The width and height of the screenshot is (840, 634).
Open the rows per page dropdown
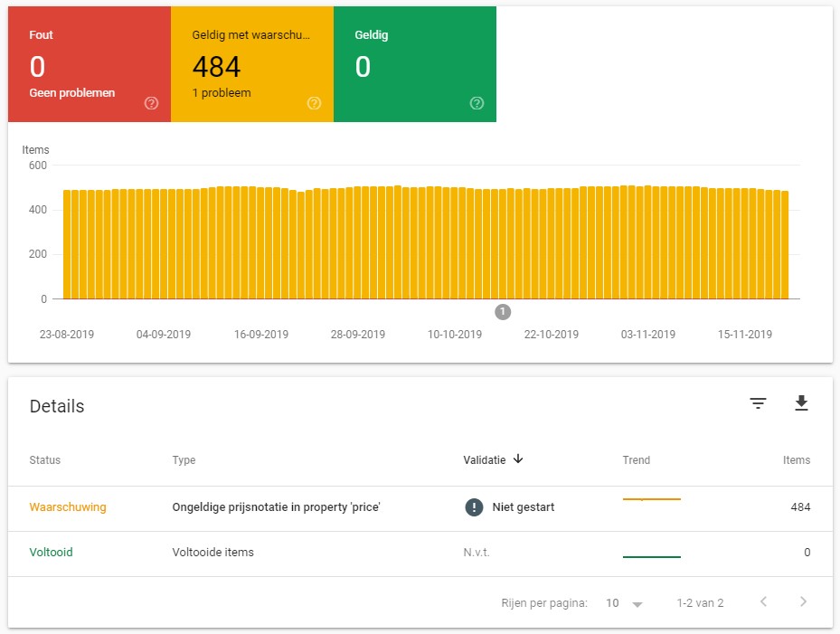pyautogui.click(x=625, y=603)
